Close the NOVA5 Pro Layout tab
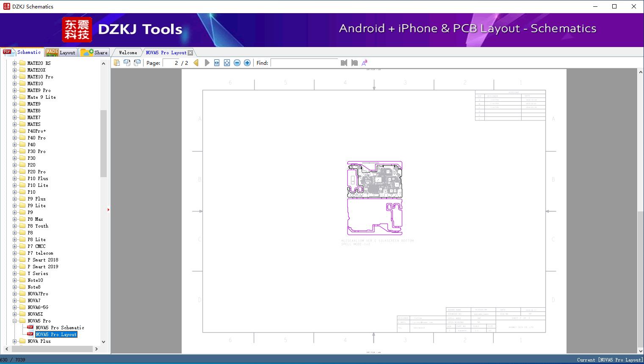The width and height of the screenshot is (644, 364). pos(191,53)
